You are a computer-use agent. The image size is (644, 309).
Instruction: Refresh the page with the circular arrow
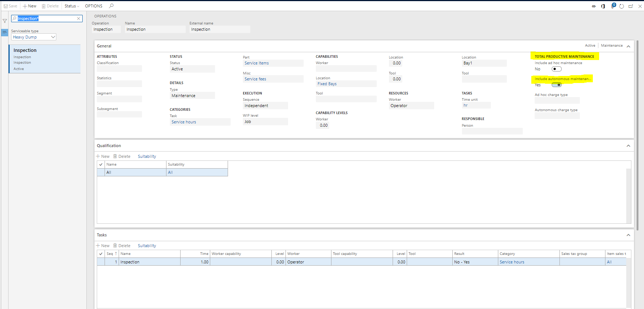click(x=622, y=6)
